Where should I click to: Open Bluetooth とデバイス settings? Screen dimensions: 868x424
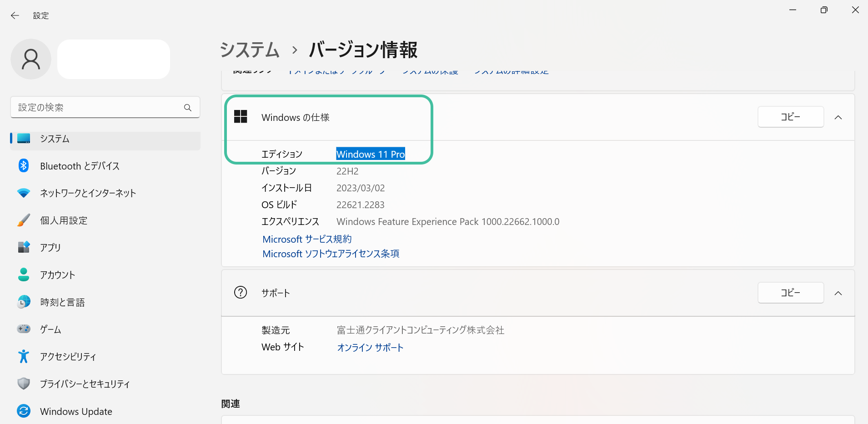pyautogui.click(x=80, y=166)
